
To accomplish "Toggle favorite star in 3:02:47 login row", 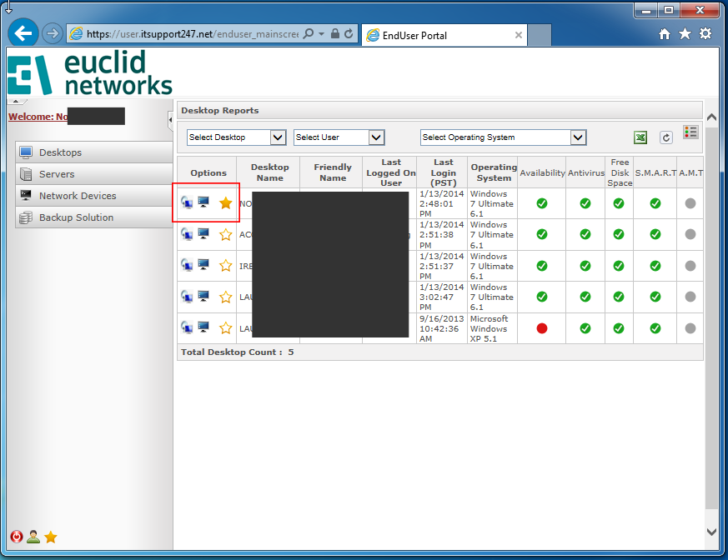I will [x=226, y=297].
